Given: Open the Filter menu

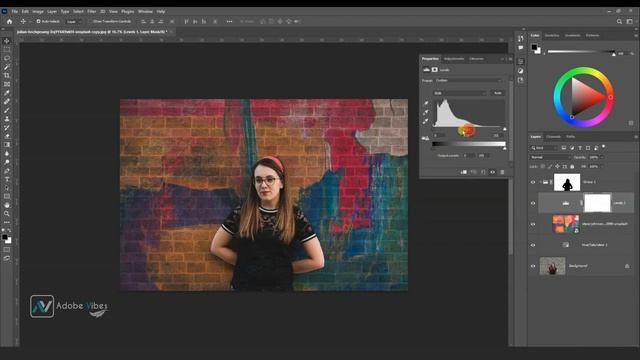Looking at the screenshot, I should tap(92, 11).
